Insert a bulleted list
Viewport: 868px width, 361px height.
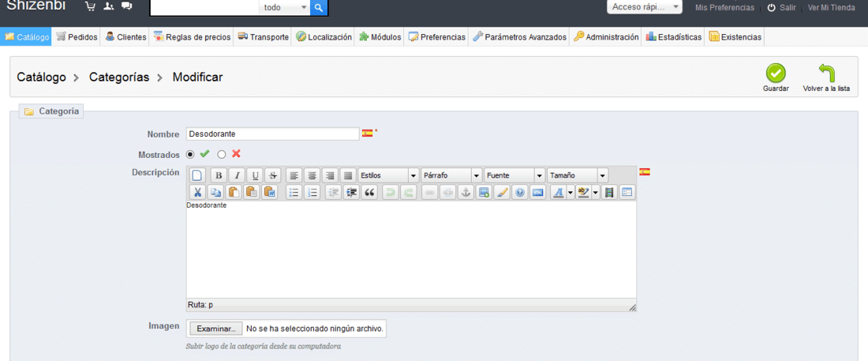point(294,193)
